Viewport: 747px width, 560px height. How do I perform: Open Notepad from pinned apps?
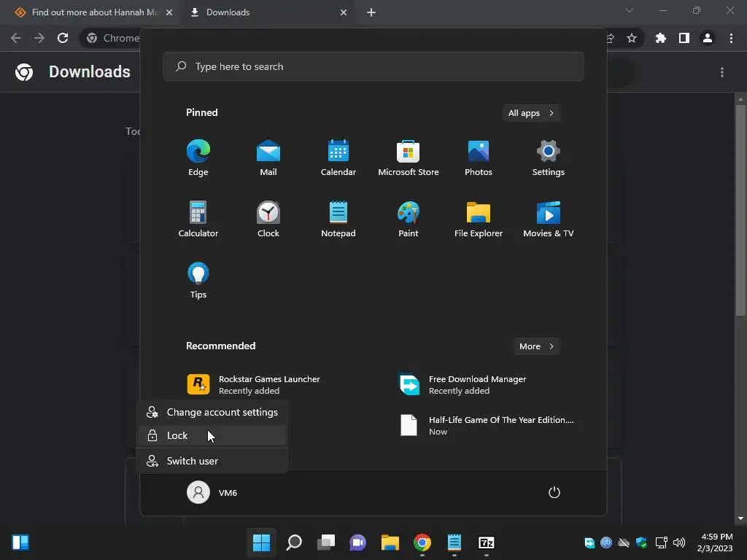[x=338, y=219]
